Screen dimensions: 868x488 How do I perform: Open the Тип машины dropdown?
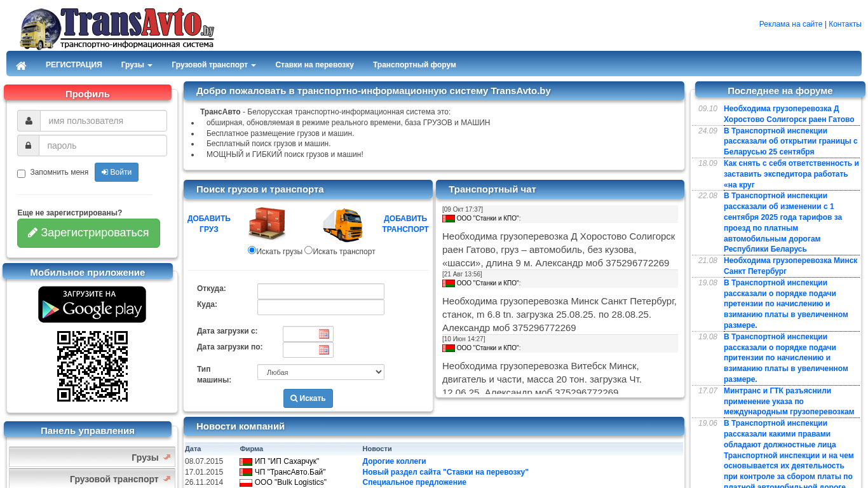point(321,372)
